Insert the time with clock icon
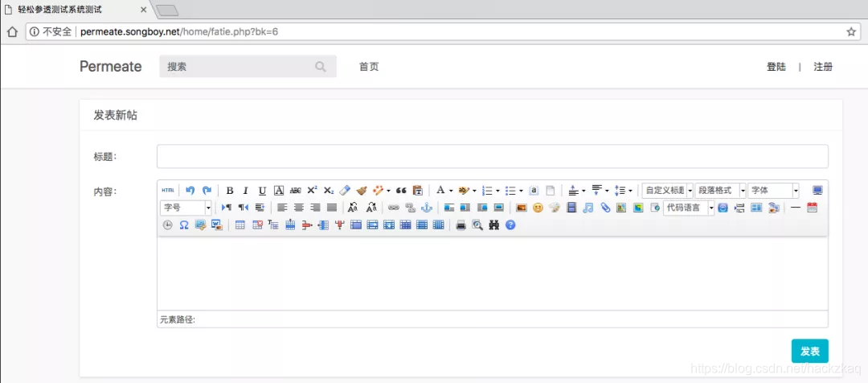The image size is (868, 383). [x=168, y=225]
